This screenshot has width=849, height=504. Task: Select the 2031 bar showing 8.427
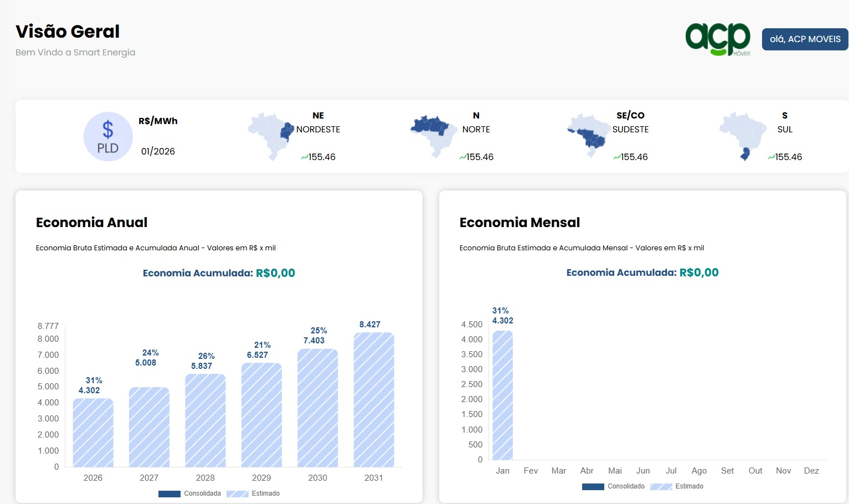[374, 400]
